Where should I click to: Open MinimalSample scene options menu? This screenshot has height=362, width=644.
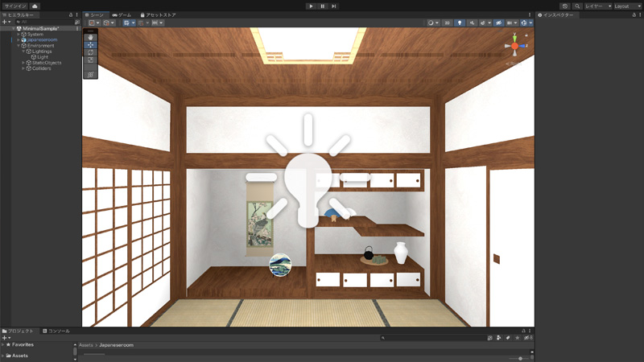pos(77,29)
